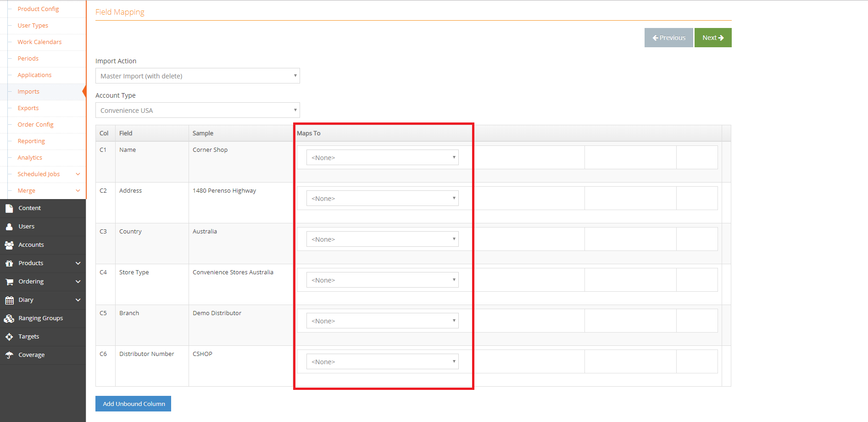Click the Targets crosshair icon
Screen dimensions: 868x422
[9, 337]
